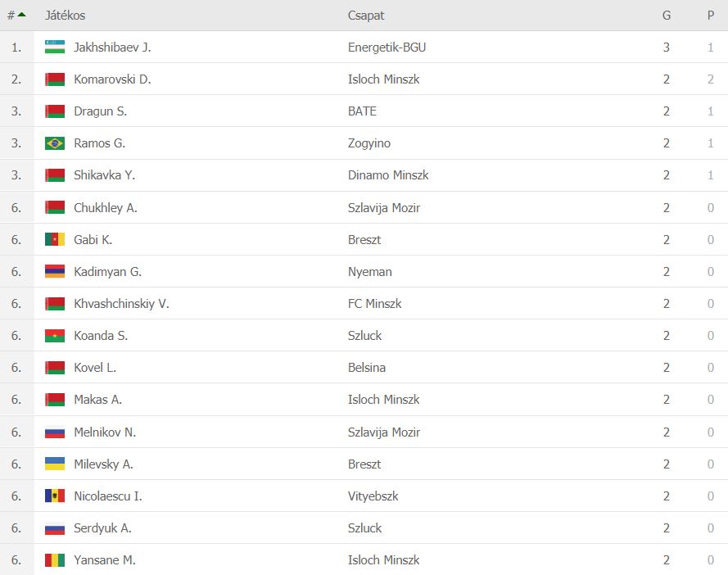Click the Burkina Faso flag beside Koanda S.
This screenshot has width=728, height=575.
55,335
